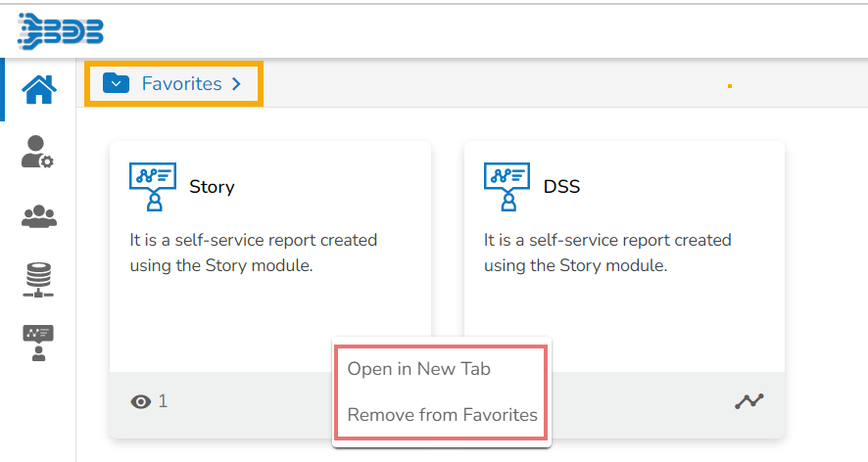
Task: Open the data source icon in sidebar
Action: point(38,280)
